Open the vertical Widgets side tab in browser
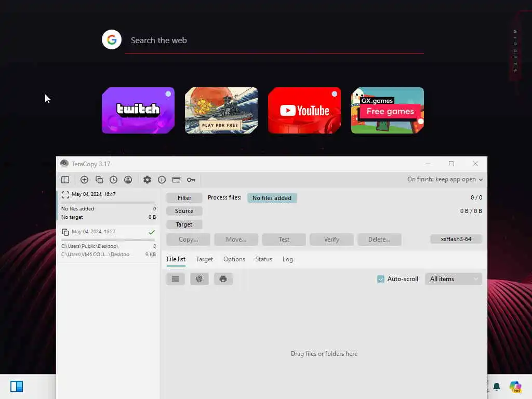This screenshot has width=532, height=399. pos(515,50)
